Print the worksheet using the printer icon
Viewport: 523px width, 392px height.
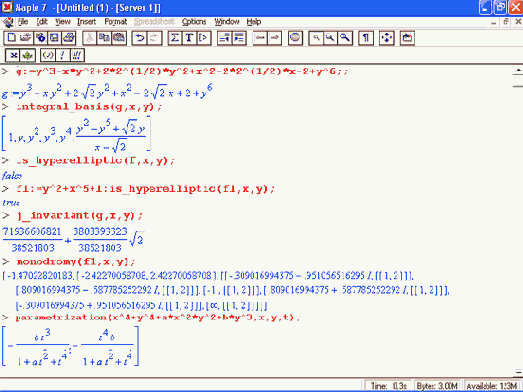pyautogui.click(x=69, y=38)
